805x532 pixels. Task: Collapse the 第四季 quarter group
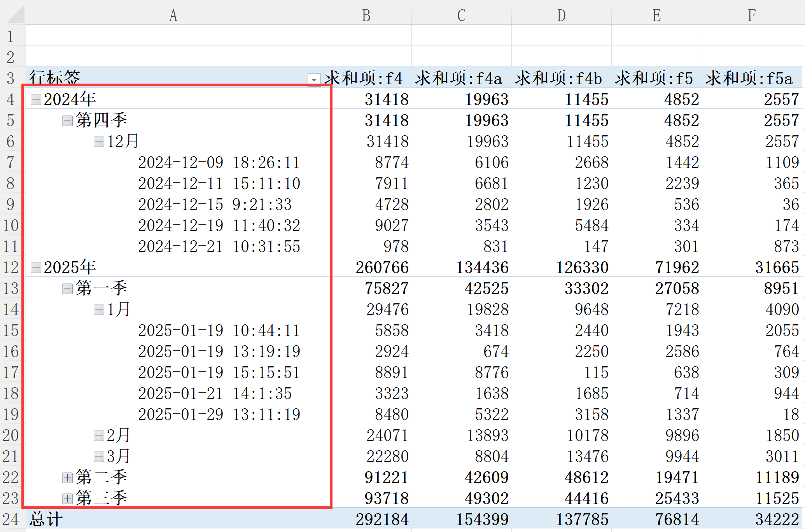(67, 121)
